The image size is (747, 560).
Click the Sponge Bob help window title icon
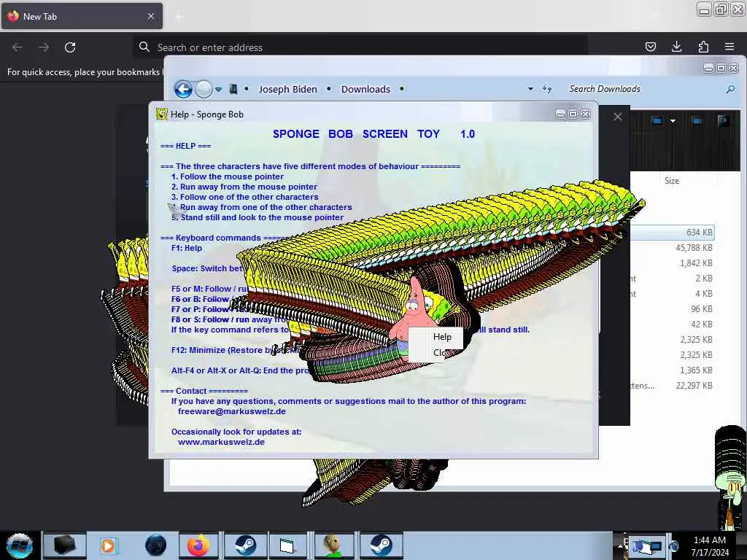[x=161, y=114]
